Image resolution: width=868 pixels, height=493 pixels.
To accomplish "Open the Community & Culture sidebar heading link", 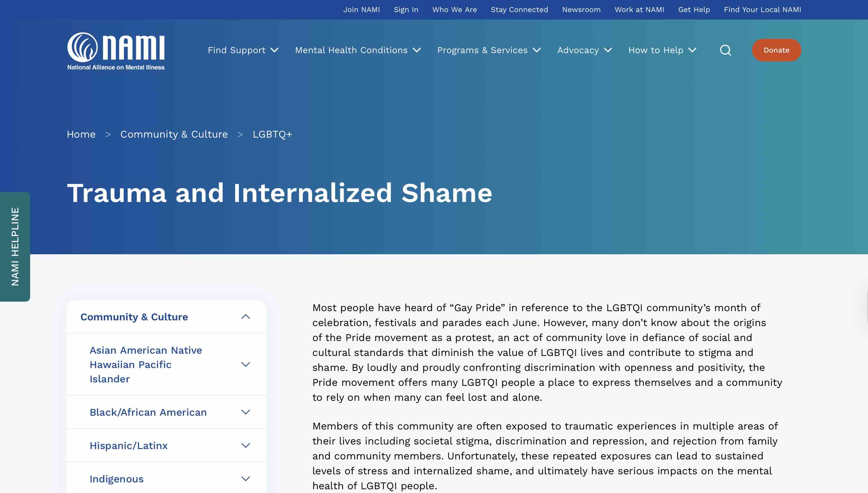I will [x=134, y=317].
